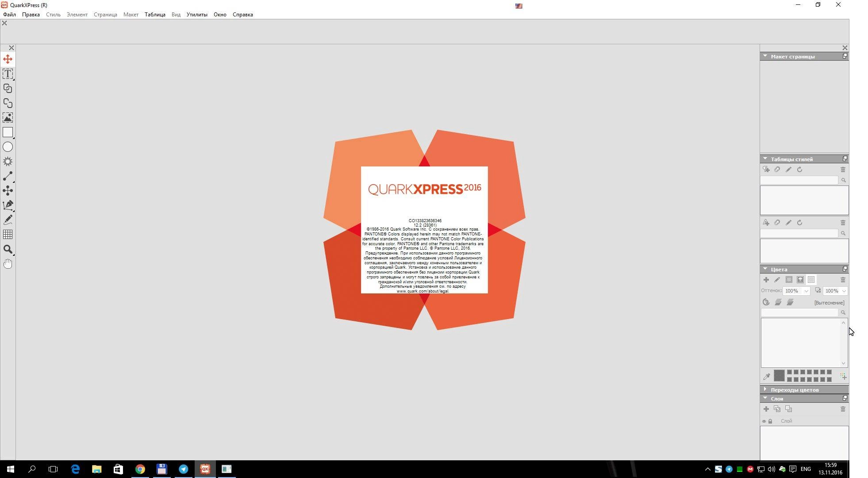Open File Explorer from the taskbar
The image size is (868, 478).
point(96,469)
